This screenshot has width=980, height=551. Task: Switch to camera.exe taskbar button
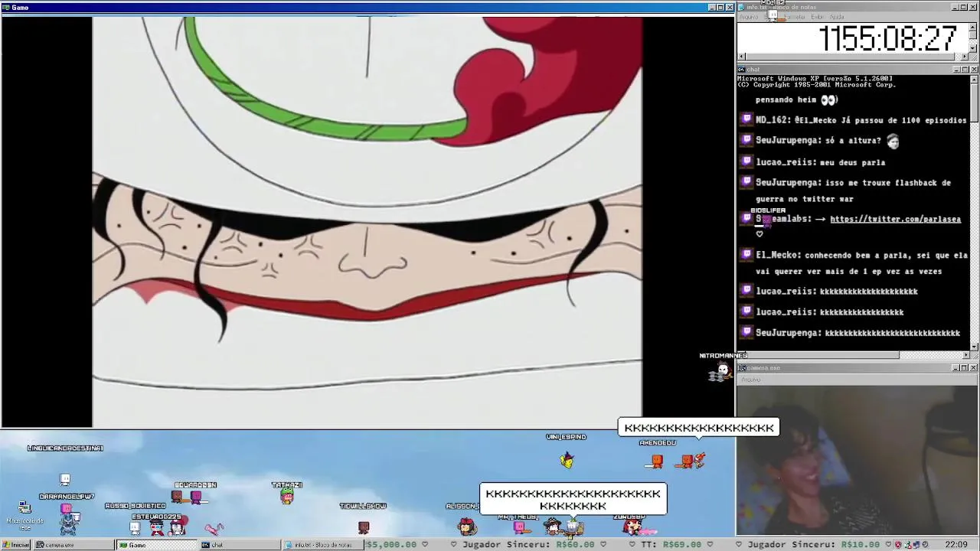click(x=73, y=545)
